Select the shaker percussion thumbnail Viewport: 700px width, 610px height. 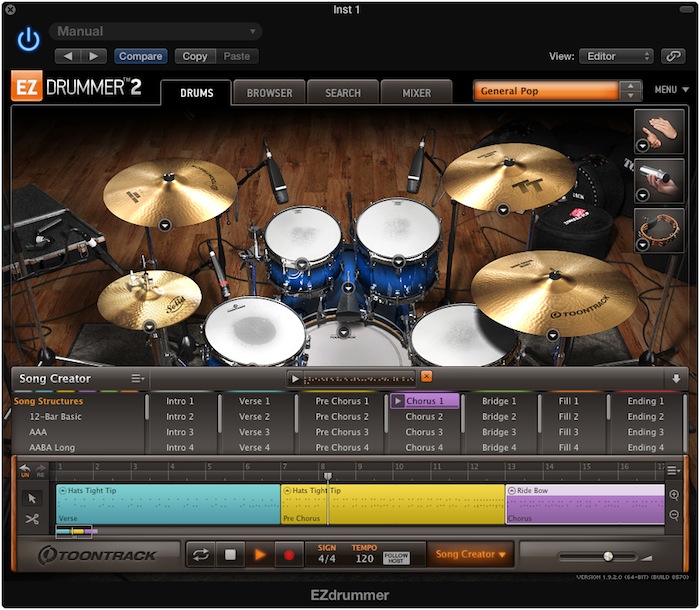pyautogui.click(x=659, y=181)
